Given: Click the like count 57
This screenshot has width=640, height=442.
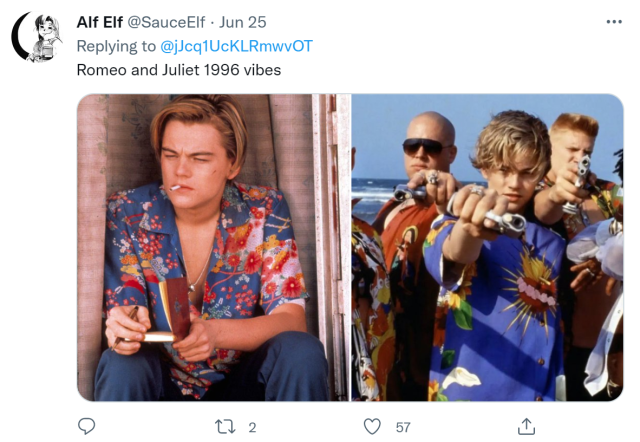Looking at the screenshot, I should pos(403,427).
